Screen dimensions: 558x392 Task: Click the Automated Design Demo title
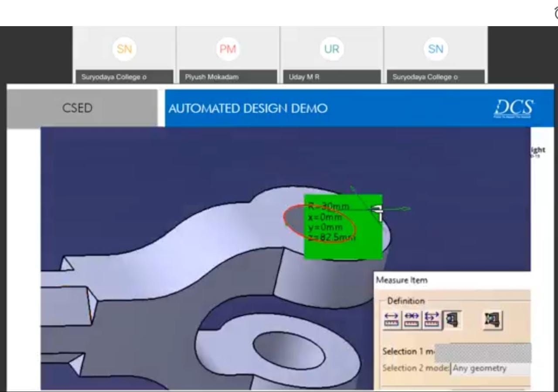point(248,108)
